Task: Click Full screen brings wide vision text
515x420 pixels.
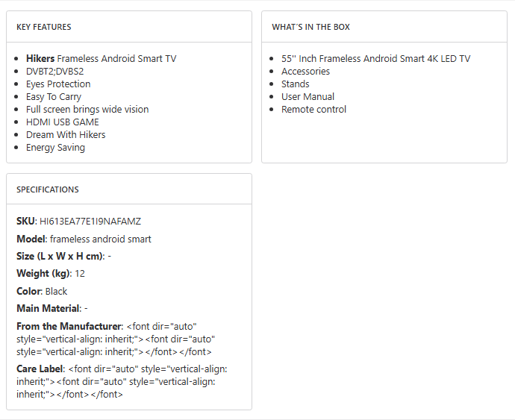Action: click(87, 109)
